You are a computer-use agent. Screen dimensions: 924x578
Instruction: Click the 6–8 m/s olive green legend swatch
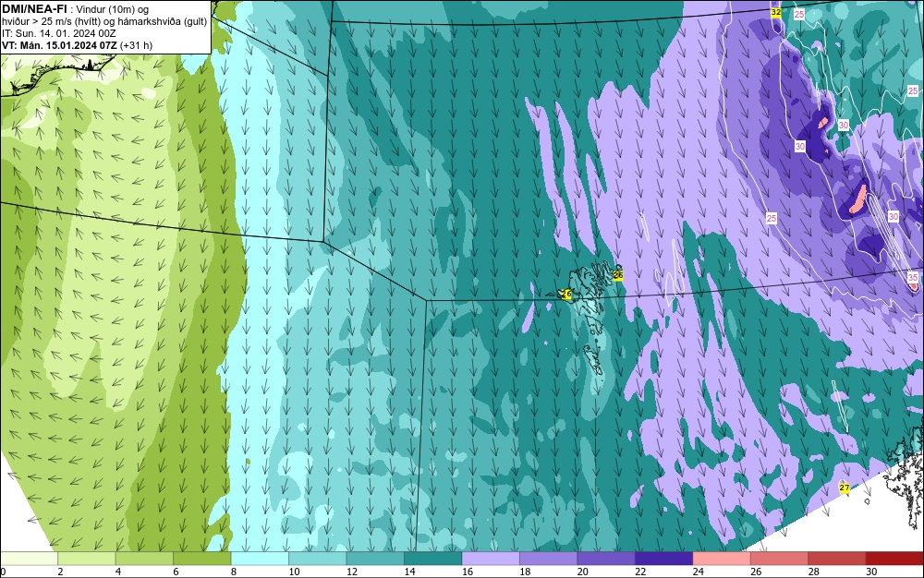[x=202, y=559]
